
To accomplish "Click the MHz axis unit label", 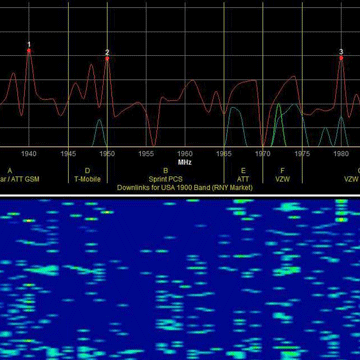I will [185, 162].
